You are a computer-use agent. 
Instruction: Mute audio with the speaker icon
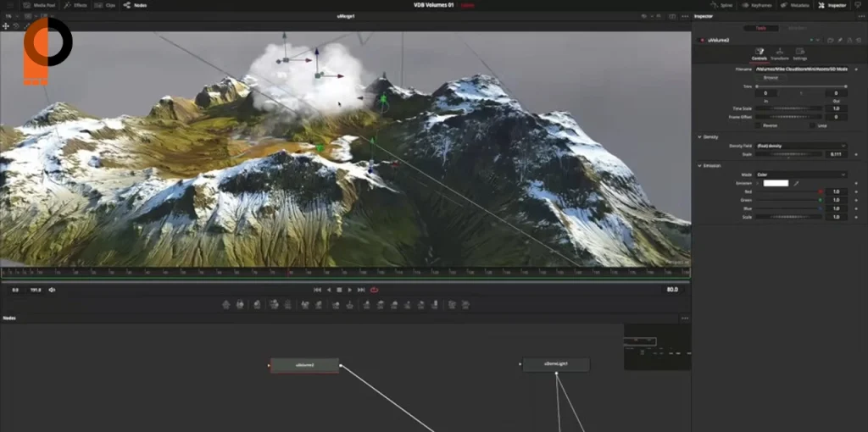coord(52,290)
